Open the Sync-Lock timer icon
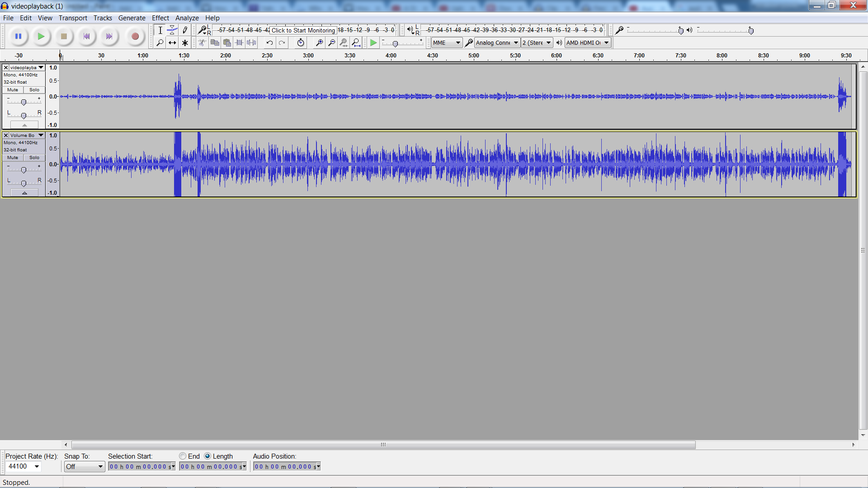Viewport: 868px width, 488px height. 301,43
